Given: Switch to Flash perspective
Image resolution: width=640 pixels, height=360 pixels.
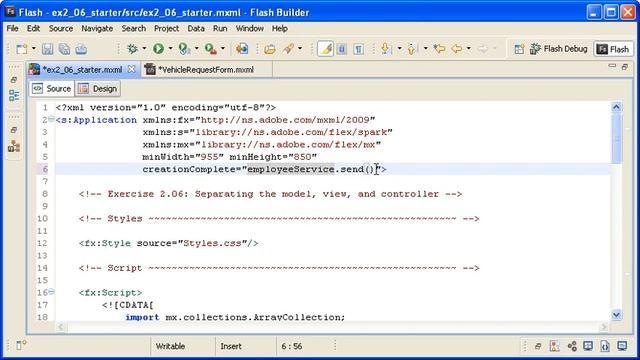Looking at the screenshot, I should [x=613, y=49].
